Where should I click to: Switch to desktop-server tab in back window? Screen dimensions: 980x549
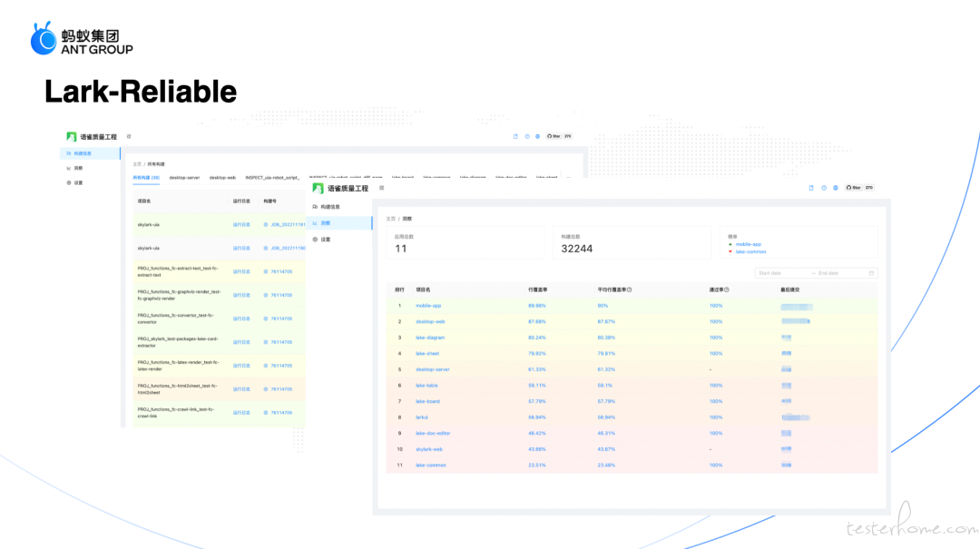[x=184, y=178]
